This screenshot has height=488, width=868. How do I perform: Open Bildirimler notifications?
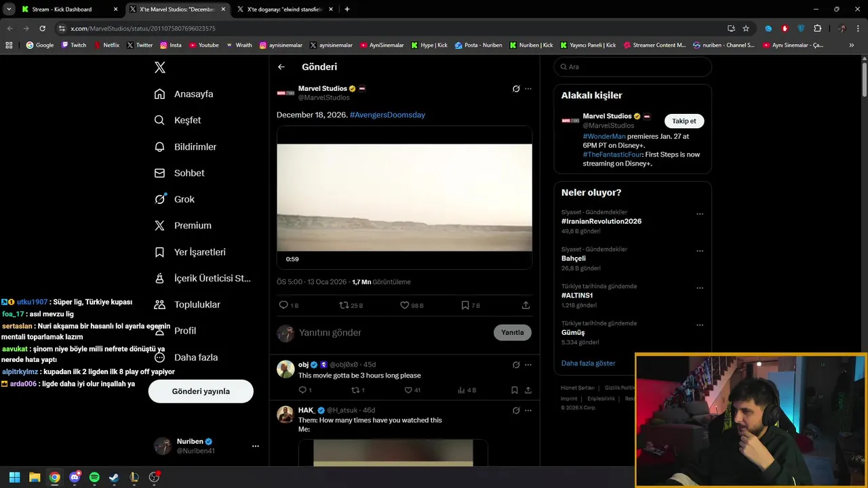[x=185, y=146]
